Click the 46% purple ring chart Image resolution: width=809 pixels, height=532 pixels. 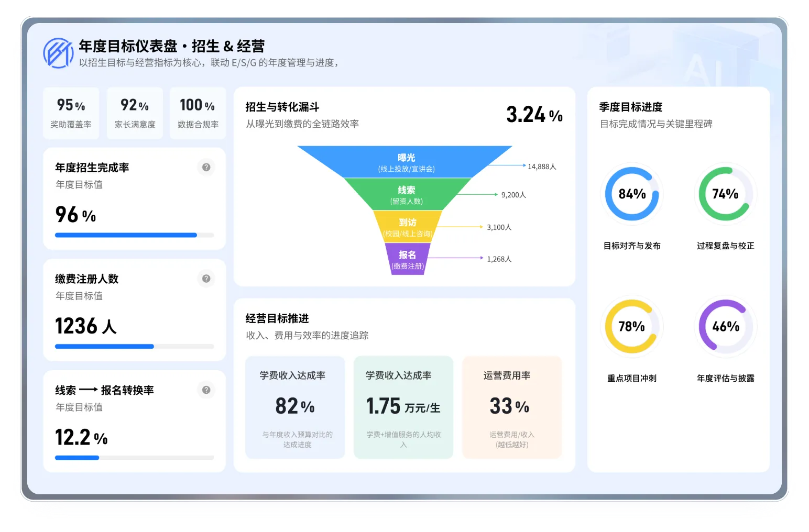[x=725, y=326]
